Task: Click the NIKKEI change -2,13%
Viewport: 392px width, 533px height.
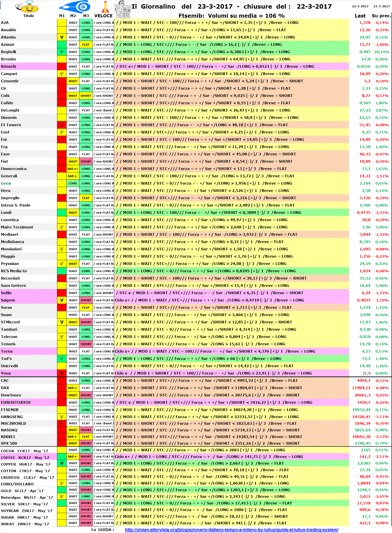Action: pyautogui.click(x=381, y=437)
